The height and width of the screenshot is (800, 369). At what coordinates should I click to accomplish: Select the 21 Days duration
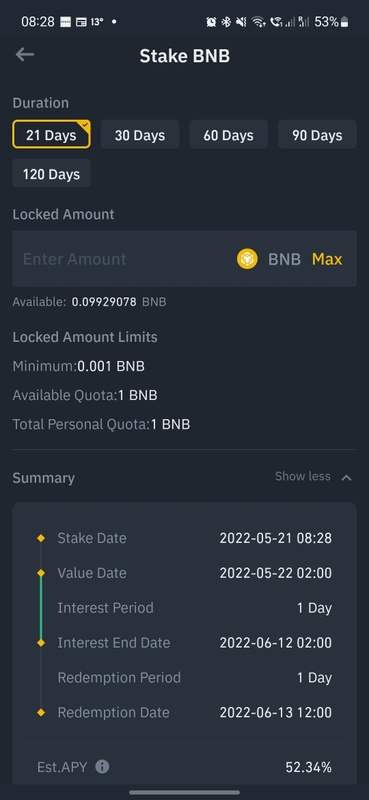pyautogui.click(x=52, y=135)
